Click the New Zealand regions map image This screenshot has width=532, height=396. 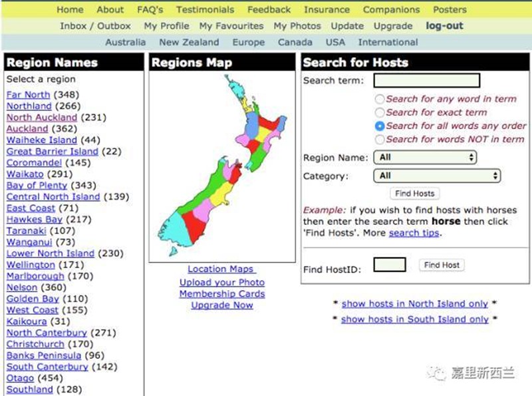[x=222, y=166]
